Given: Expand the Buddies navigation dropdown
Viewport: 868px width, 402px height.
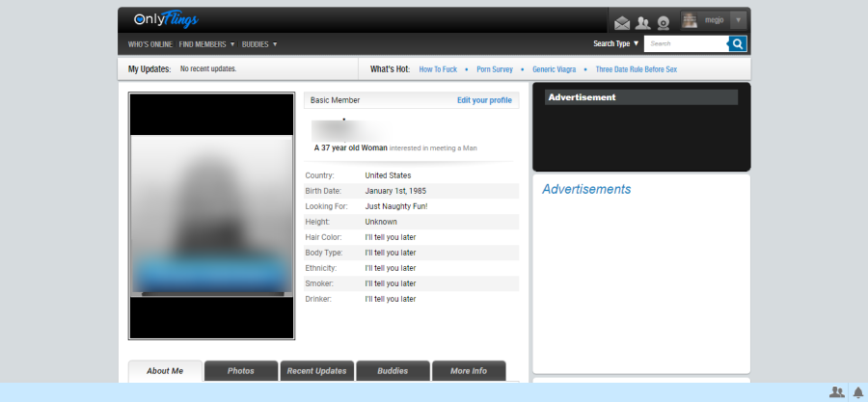Looking at the screenshot, I should point(259,43).
